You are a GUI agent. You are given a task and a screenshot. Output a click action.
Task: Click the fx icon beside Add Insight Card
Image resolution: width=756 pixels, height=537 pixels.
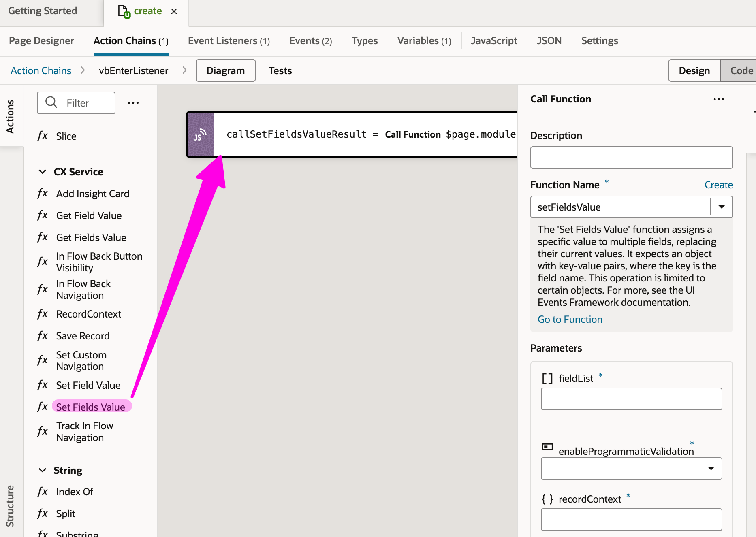43,193
